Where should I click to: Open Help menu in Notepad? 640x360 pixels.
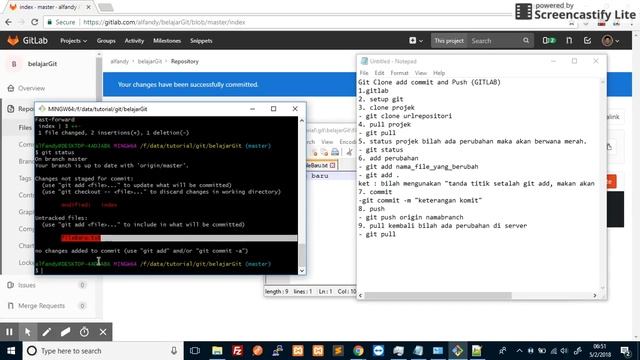[439, 73]
